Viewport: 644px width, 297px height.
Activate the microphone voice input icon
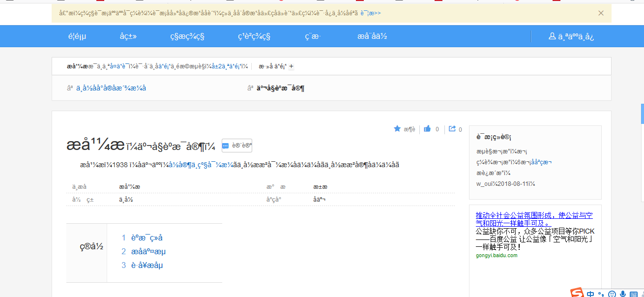pyautogui.click(x=622, y=293)
